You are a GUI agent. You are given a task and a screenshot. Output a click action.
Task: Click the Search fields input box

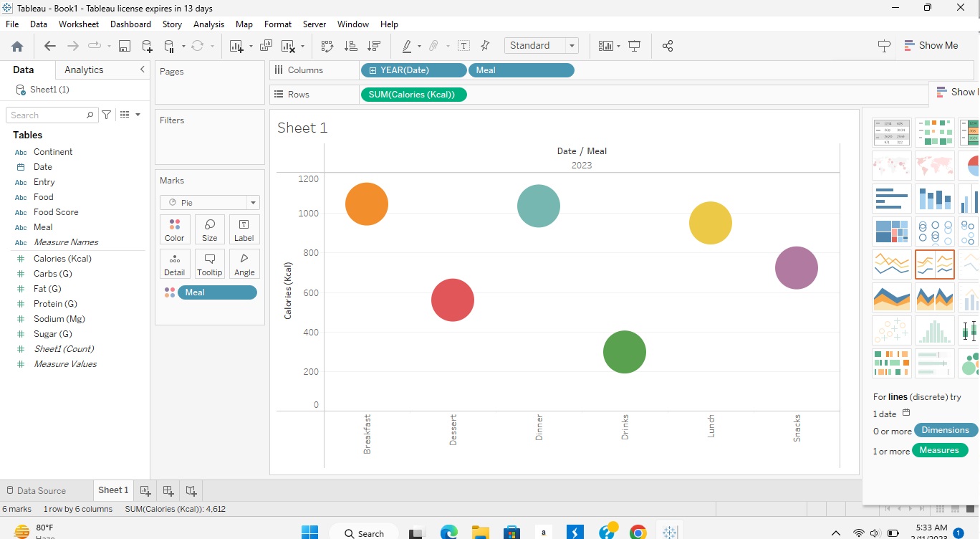pyautogui.click(x=52, y=115)
